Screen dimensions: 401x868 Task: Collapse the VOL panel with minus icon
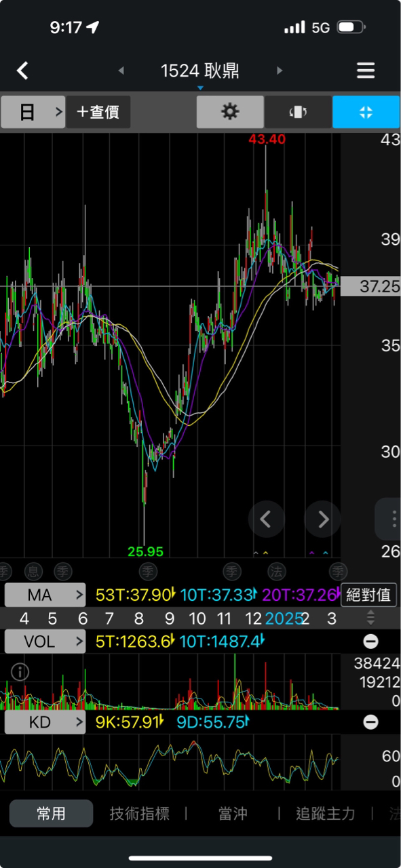pos(370,641)
